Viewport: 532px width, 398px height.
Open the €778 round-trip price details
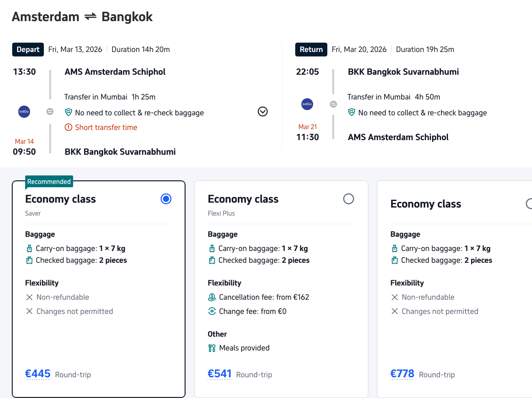[x=402, y=374]
